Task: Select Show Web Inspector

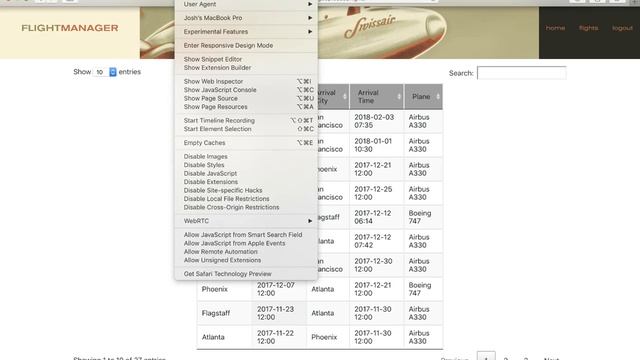Action: coord(246,81)
